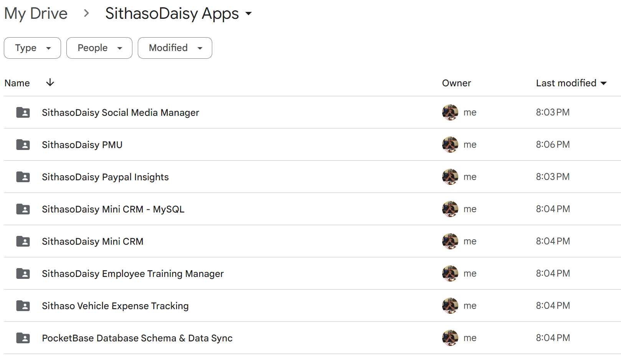621x364 pixels.
Task: Navigate to My Drive breadcrumb
Action: [36, 14]
